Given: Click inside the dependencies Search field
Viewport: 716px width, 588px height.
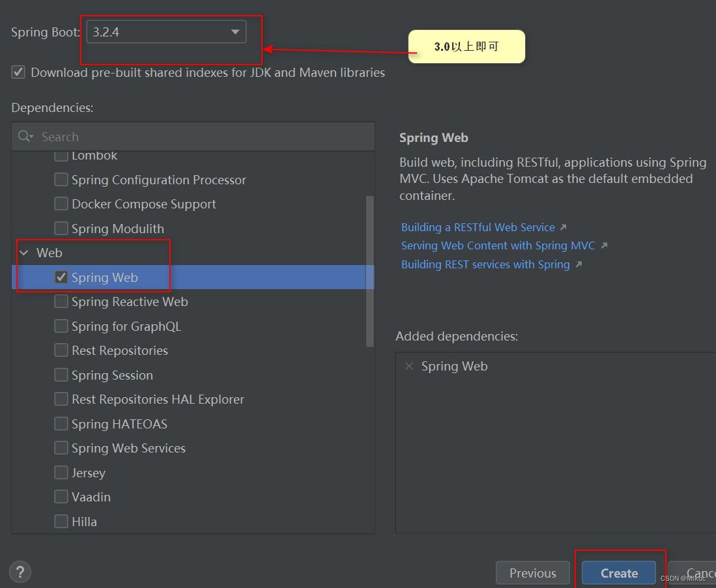Looking at the screenshot, I should [x=130, y=137].
